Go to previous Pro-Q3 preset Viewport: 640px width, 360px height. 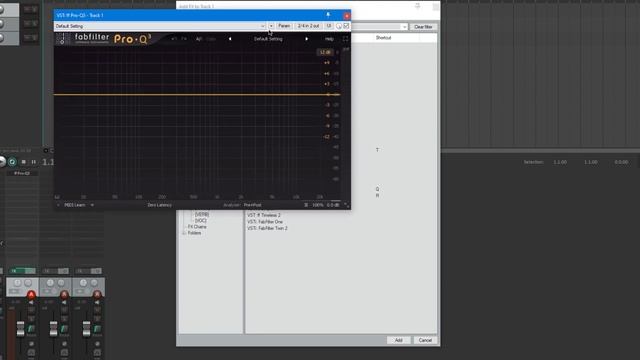pyautogui.click(x=230, y=39)
